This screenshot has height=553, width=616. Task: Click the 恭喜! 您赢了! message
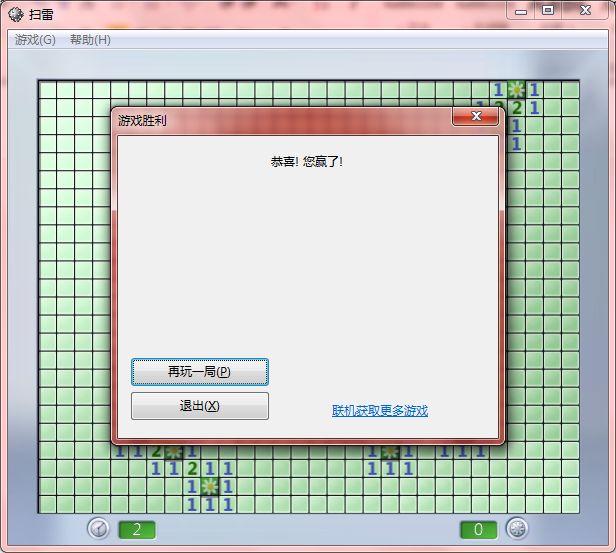pos(306,161)
